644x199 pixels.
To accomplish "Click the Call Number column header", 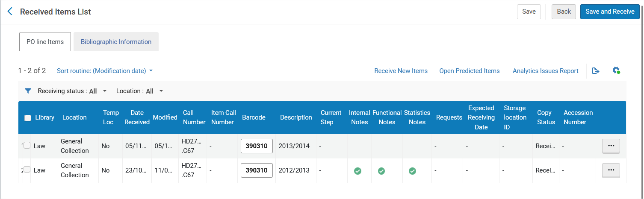I will tap(194, 117).
